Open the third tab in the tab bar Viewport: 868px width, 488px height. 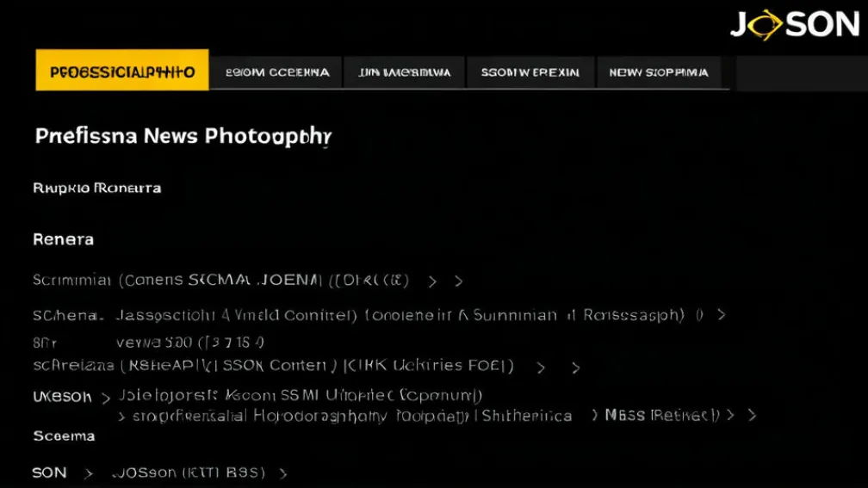[404, 73]
